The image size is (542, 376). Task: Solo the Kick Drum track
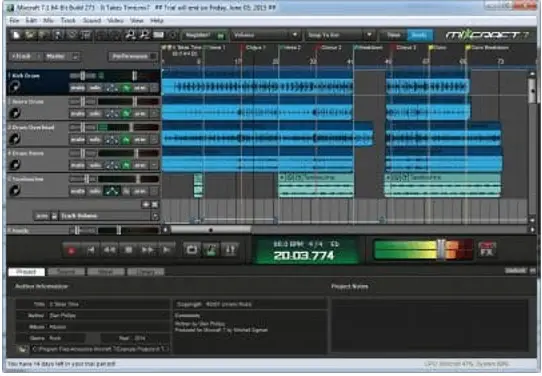(95, 88)
